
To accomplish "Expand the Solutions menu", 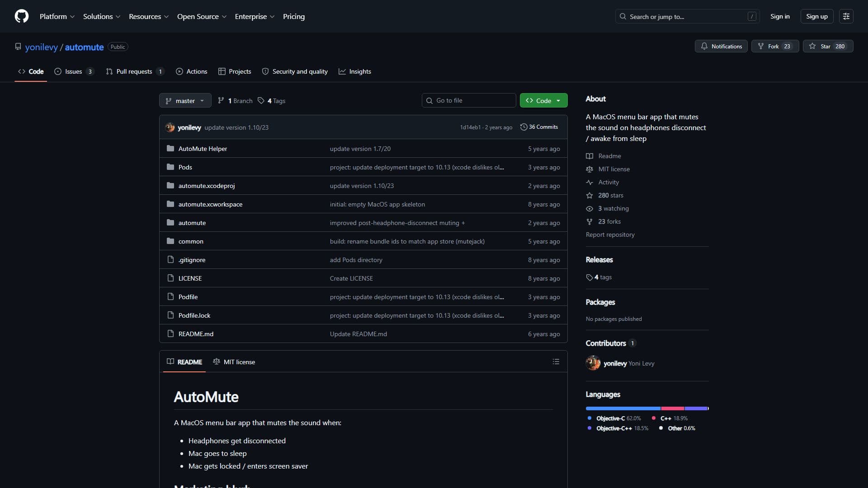I will (x=102, y=16).
